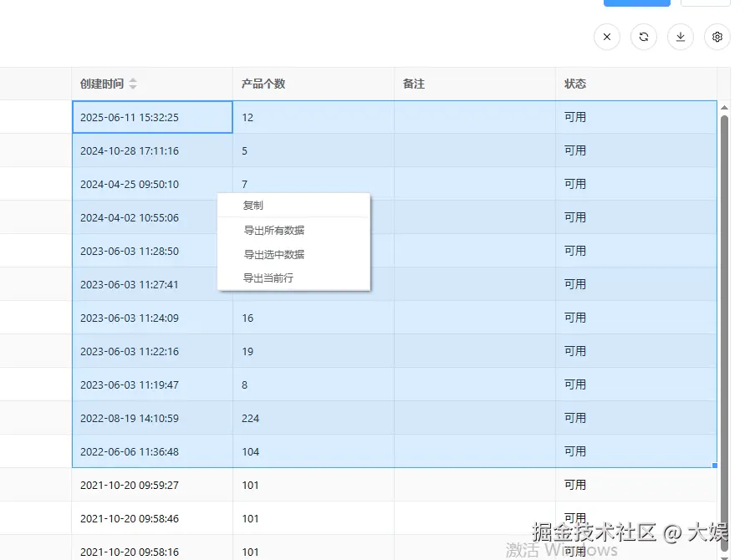Click the 状态 column header
The height and width of the screenshot is (560, 745).
tap(574, 83)
